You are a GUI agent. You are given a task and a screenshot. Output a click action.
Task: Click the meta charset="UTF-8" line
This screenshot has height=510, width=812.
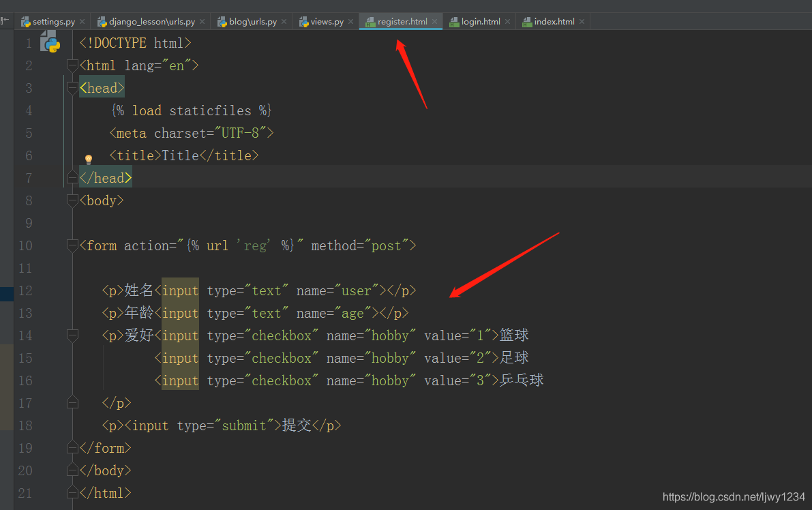click(191, 133)
